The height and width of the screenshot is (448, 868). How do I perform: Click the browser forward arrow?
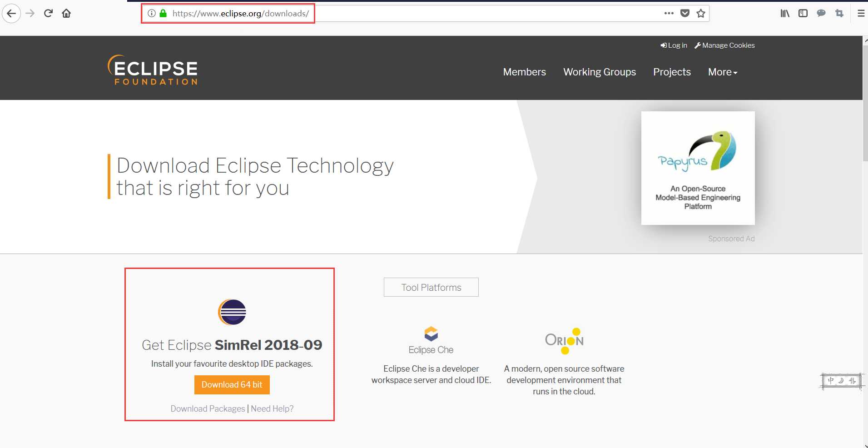tap(30, 13)
